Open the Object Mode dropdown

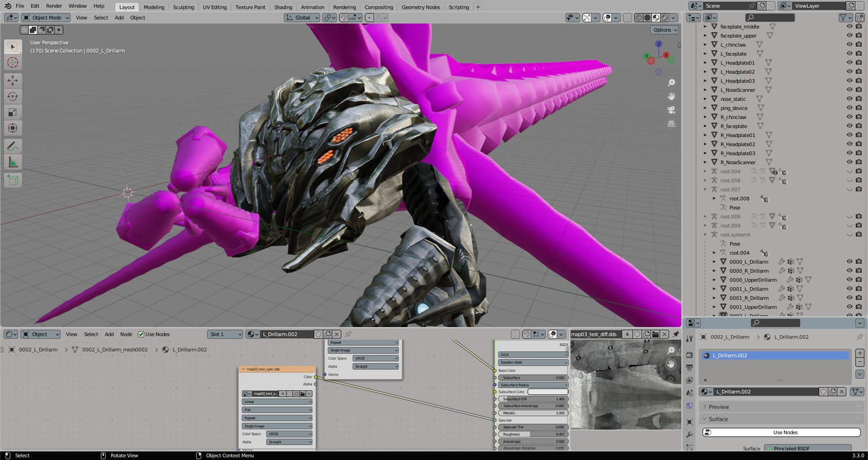pos(45,18)
